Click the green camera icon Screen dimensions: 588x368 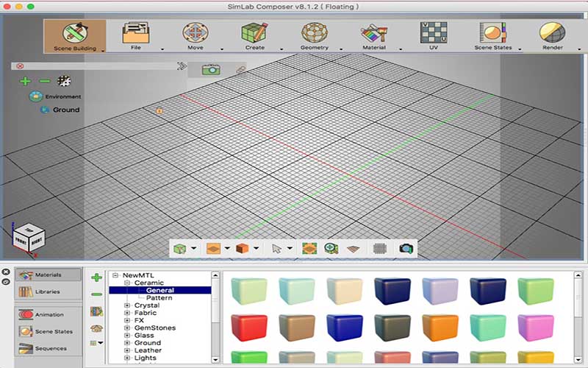211,69
